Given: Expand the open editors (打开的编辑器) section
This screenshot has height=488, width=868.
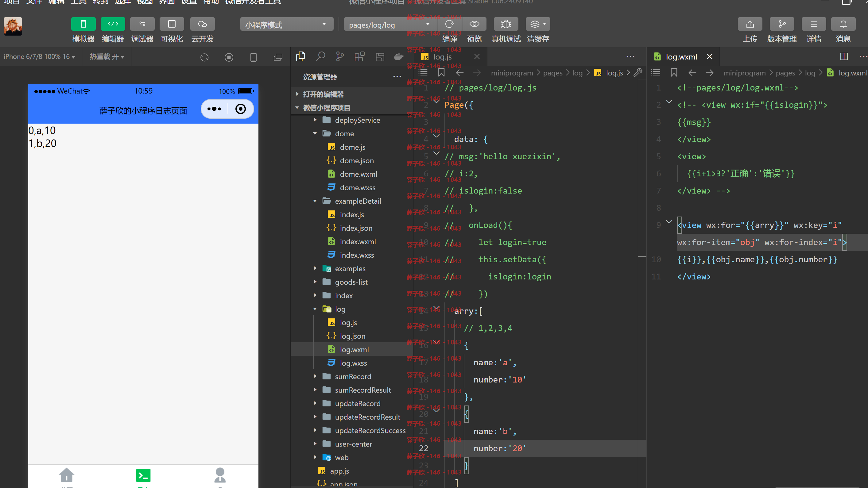Looking at the screenshot, I should (x=352, y=94).
